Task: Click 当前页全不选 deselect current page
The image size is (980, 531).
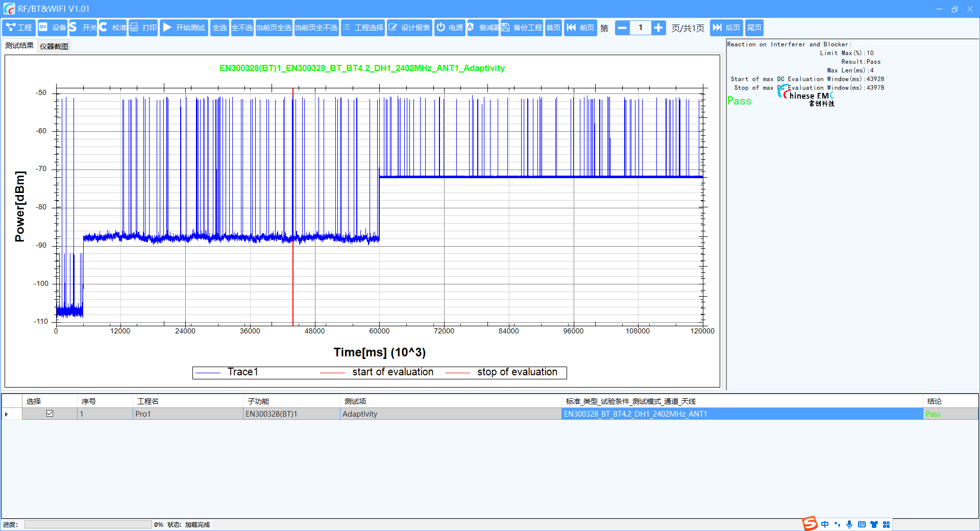Action: coord(316,28)
